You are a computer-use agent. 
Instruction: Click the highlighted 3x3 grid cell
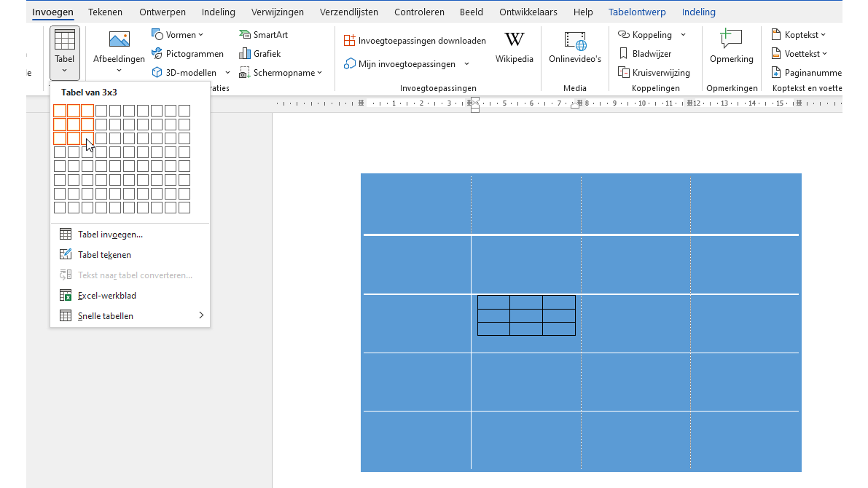tap(87, 138)
